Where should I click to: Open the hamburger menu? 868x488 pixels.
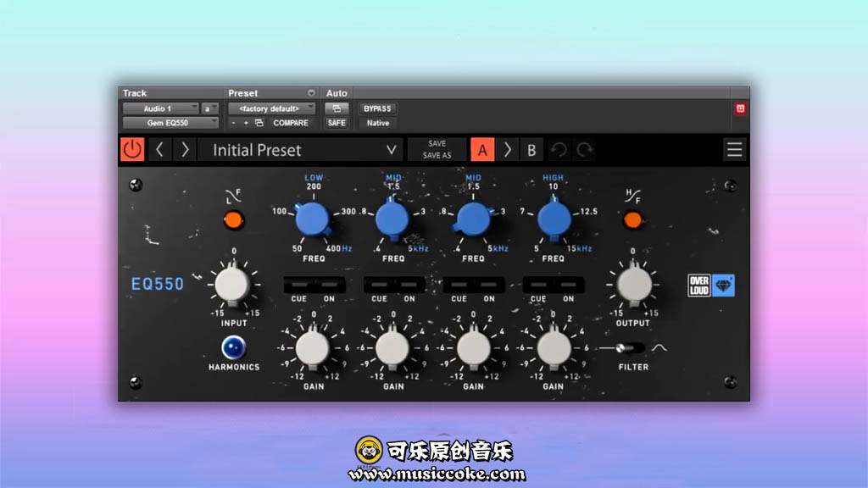pos(735,149)
